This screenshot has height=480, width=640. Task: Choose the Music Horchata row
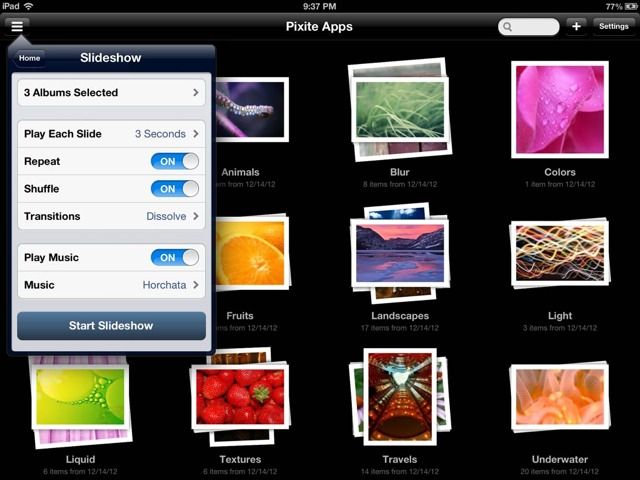tap(111, 285)
